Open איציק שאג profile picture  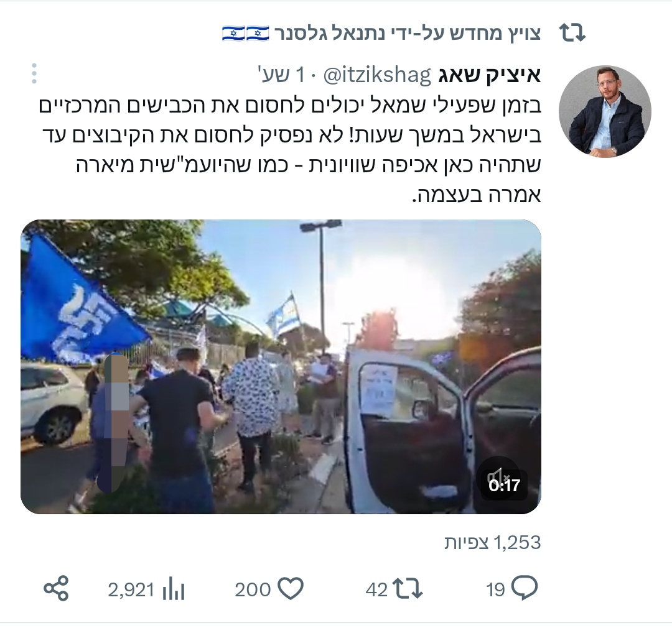[605, 111]
